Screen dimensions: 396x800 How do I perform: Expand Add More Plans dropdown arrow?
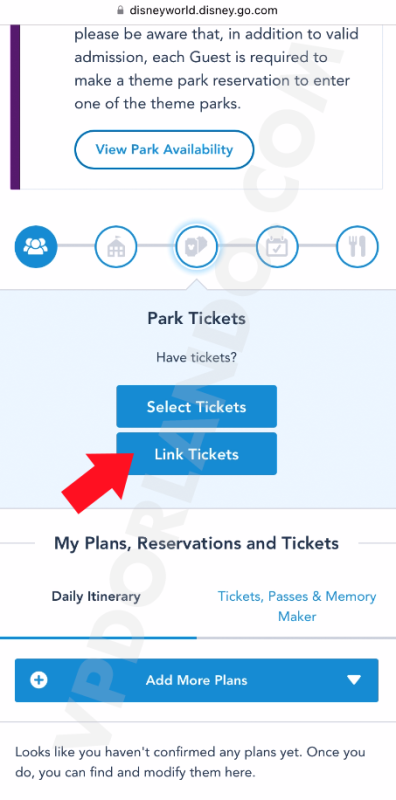point(354,680)
